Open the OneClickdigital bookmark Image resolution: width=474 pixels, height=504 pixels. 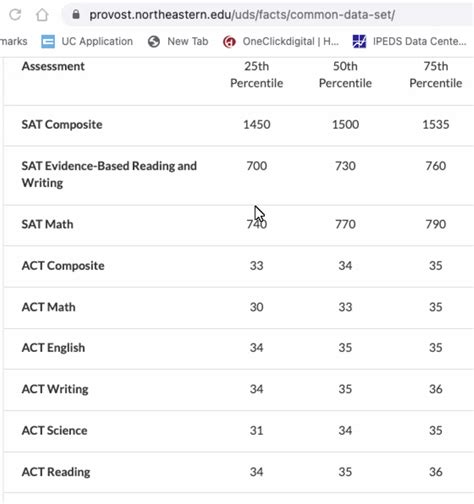(281, 42)
